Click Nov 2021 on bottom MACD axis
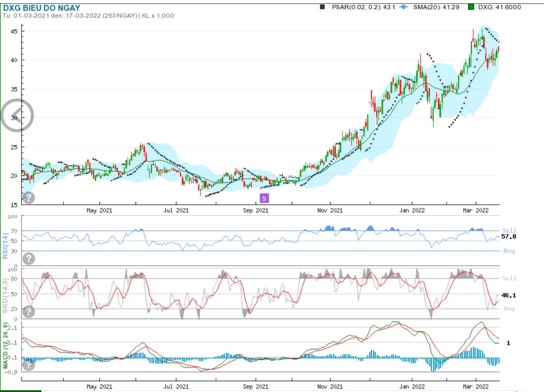The width and height of the screenshot is (544, 392). coord(330,386)
